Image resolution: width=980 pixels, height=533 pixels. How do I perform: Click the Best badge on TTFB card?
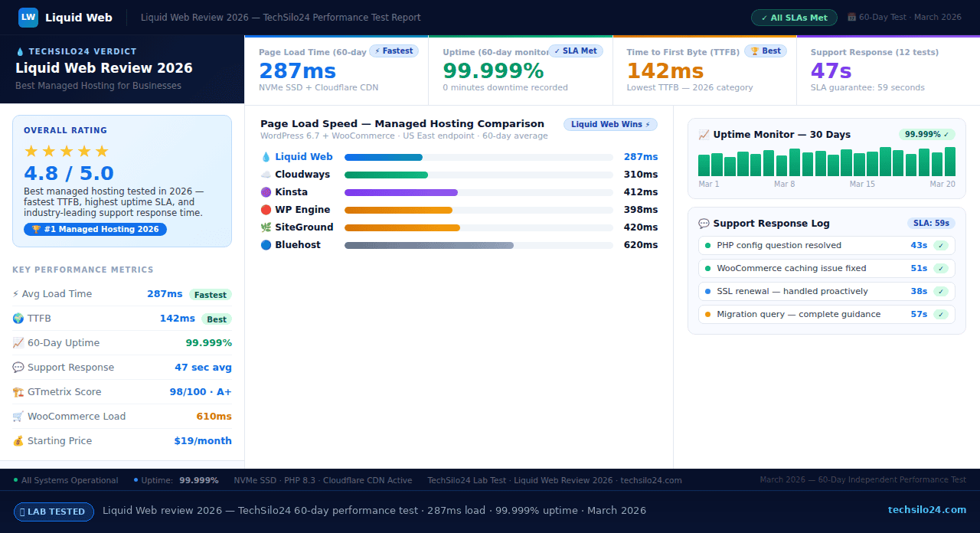[x=766, y=51]
